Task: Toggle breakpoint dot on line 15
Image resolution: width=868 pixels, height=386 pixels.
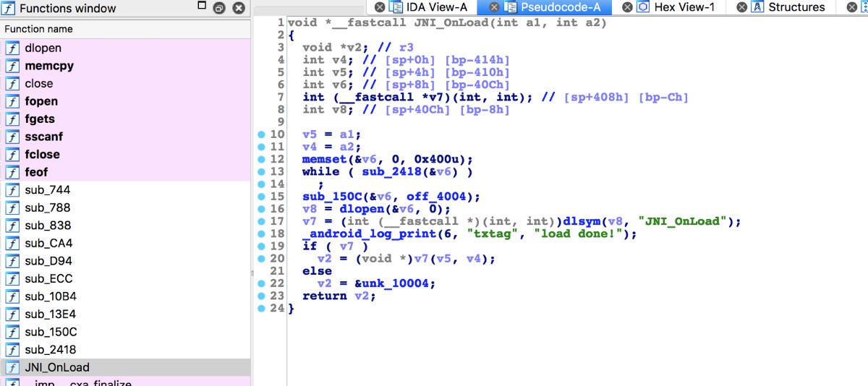Action: (x=261, y=197)
